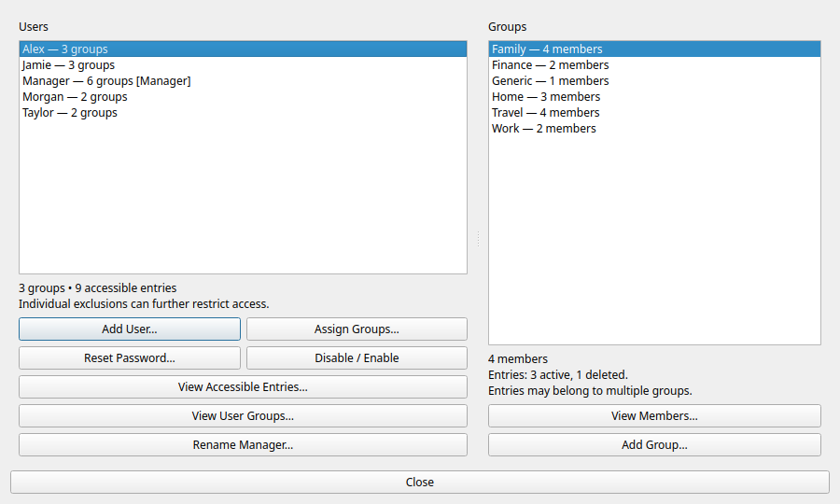
Task: Toggle Disable / Enable for the selected user
Action: pos(357,357)
